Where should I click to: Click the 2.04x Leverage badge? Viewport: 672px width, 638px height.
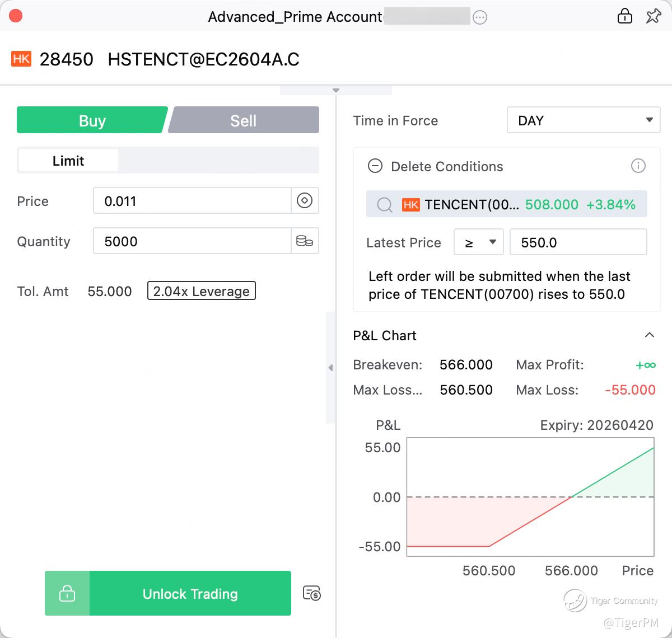click(202, 291)
